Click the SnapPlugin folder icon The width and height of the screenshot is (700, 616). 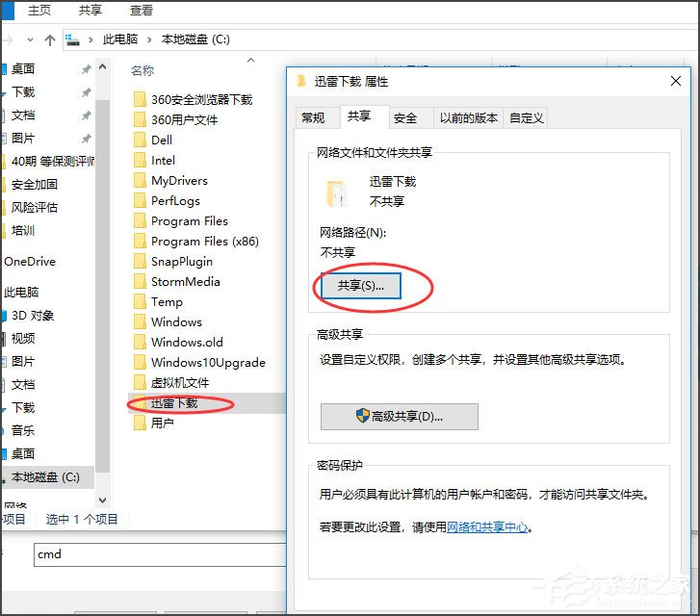point(140,261)
